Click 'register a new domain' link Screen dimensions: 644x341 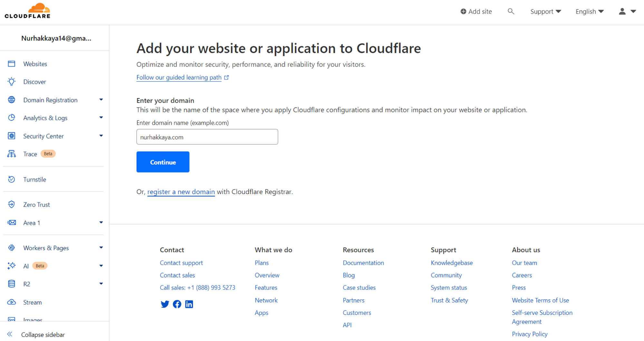click(181, 192)
